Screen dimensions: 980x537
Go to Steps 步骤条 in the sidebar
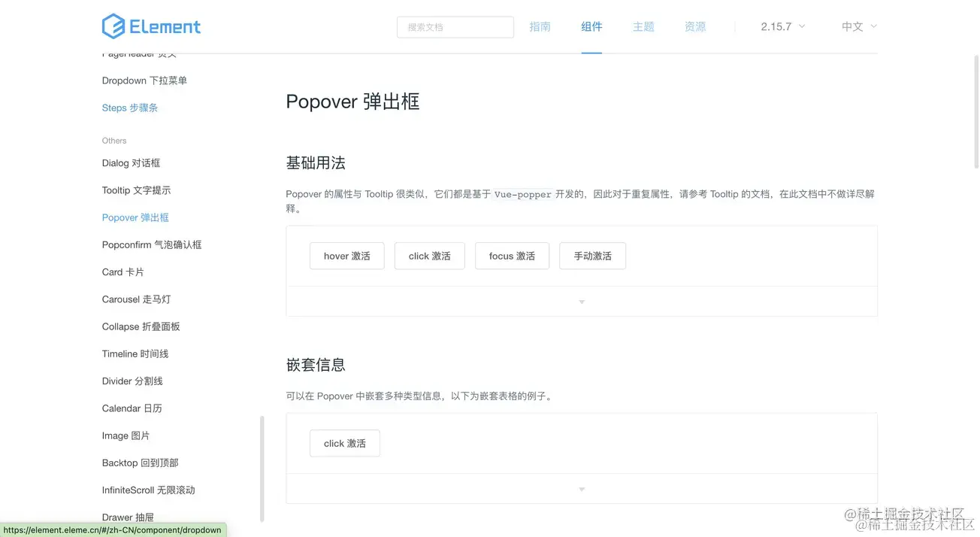(x=130, y=108)
